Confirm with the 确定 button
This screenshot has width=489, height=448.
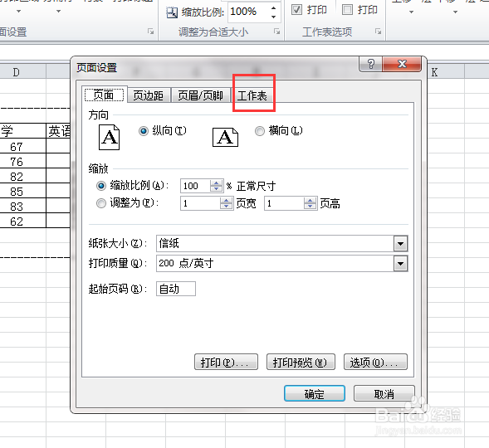tap(315, 393)
